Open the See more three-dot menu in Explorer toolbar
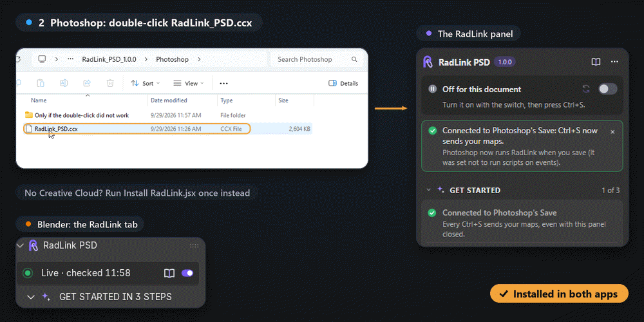644x322 pixels. click(x=223, y=83)
